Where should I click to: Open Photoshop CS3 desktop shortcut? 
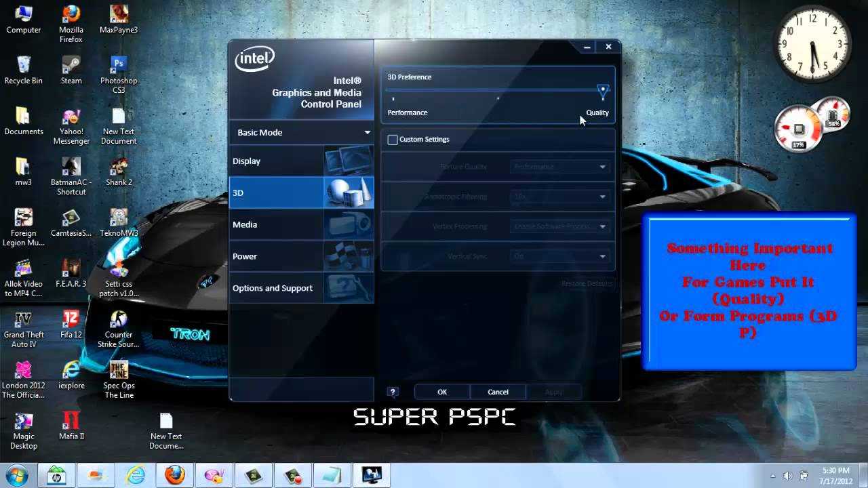(119, 75)
